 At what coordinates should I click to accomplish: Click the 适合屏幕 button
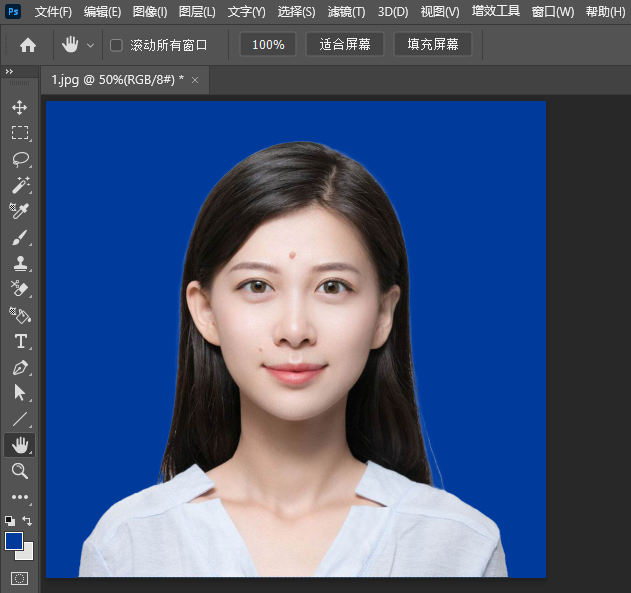(345, 44)
